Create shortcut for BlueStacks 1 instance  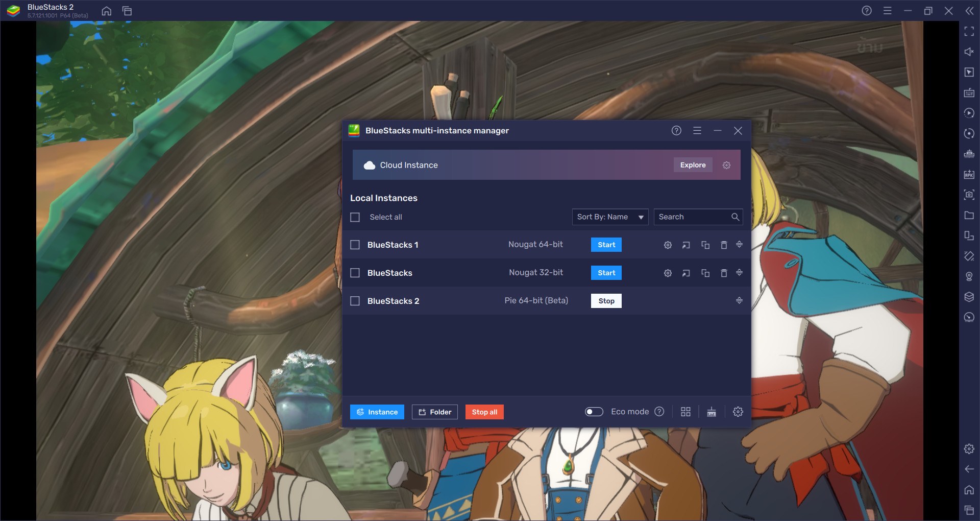(686, 245)
